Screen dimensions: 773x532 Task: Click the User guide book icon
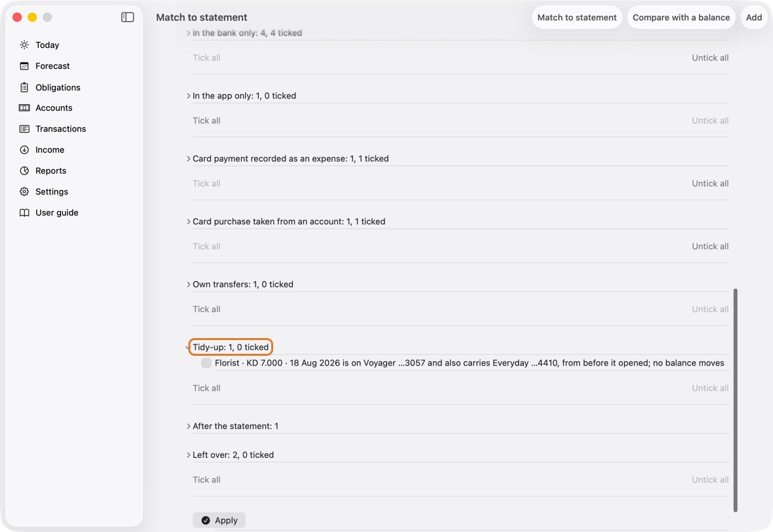point(24,212)
